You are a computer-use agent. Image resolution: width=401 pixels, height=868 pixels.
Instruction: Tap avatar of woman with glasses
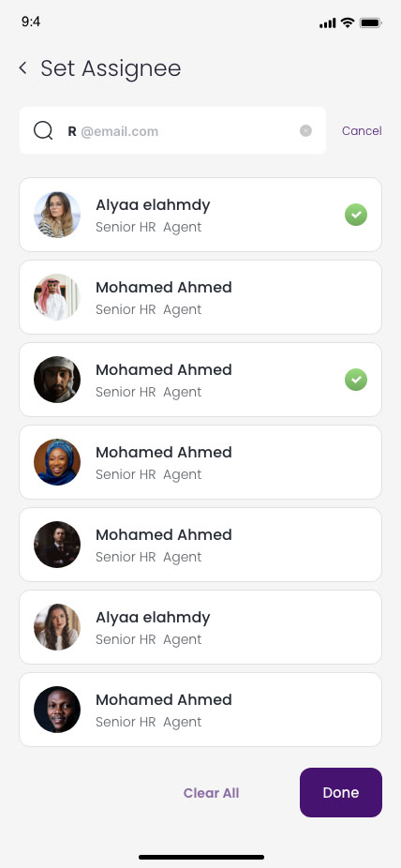pyautogui.click(x=57, y=215)
